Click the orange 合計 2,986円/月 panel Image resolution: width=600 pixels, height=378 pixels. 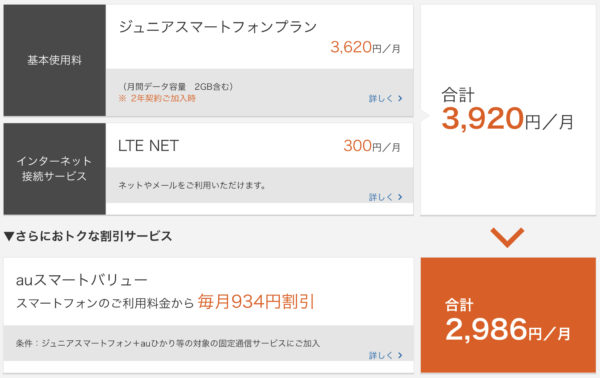[x=508, y=315]
